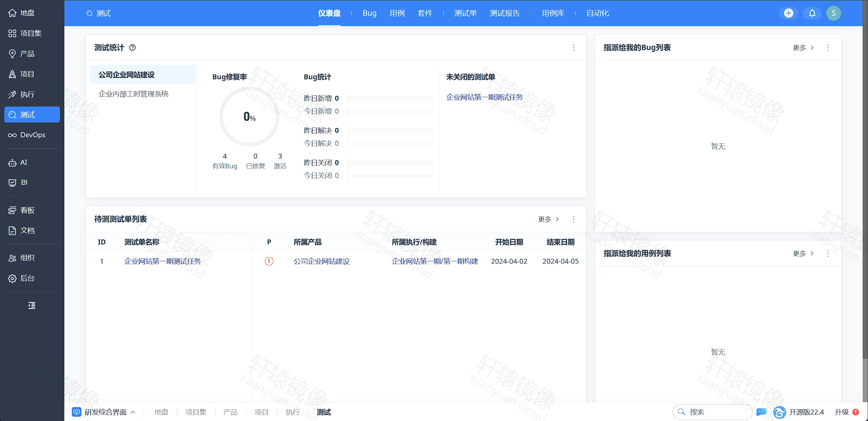Viewport: 868px width, 421px height.
Task: Click the 今日关闭 progress bar
Action: click(390, 175)
